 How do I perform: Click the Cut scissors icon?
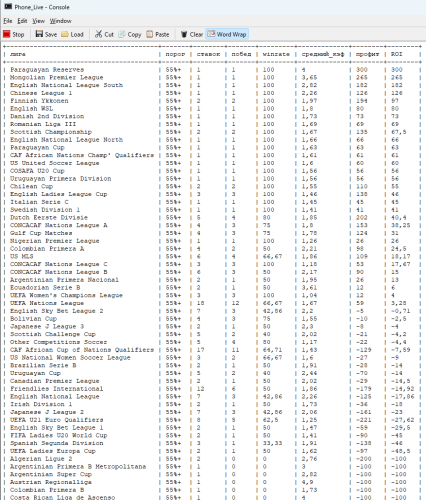(99, 34)
